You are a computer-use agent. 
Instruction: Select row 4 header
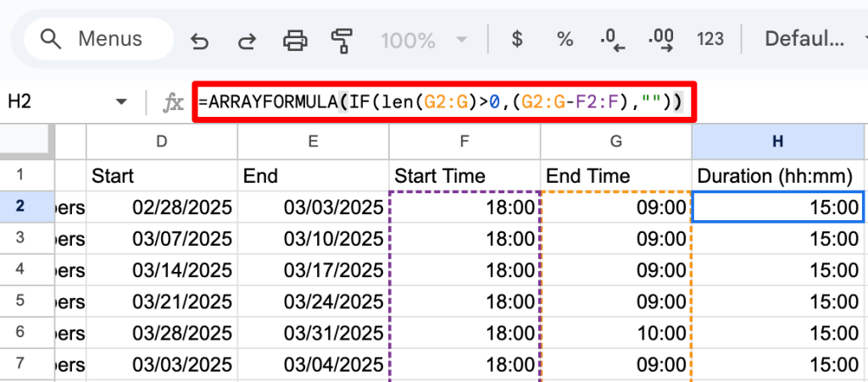[x=27, y=270]
